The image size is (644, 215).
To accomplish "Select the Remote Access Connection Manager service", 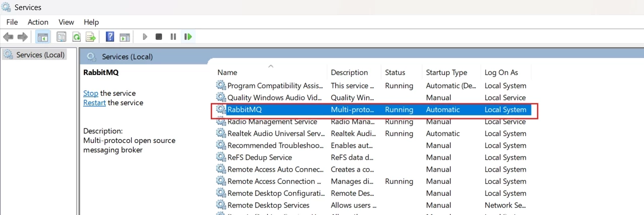I will click(274, 181).
